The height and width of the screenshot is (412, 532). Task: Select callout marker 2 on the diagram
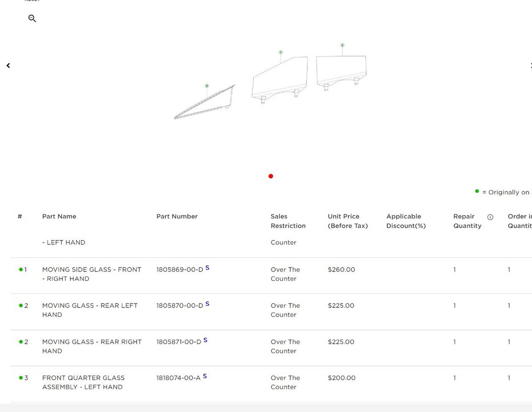coord(342,45)
